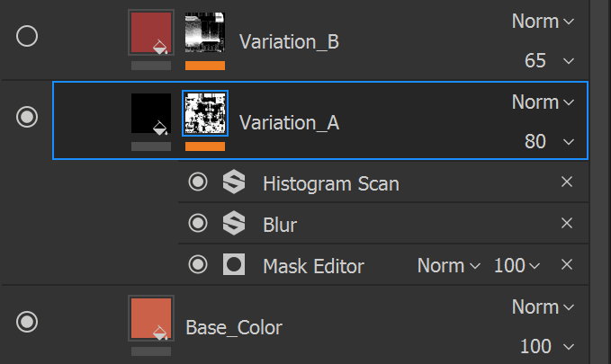Click the Blur Substance filter icon
611x364 pixels.
234,224
